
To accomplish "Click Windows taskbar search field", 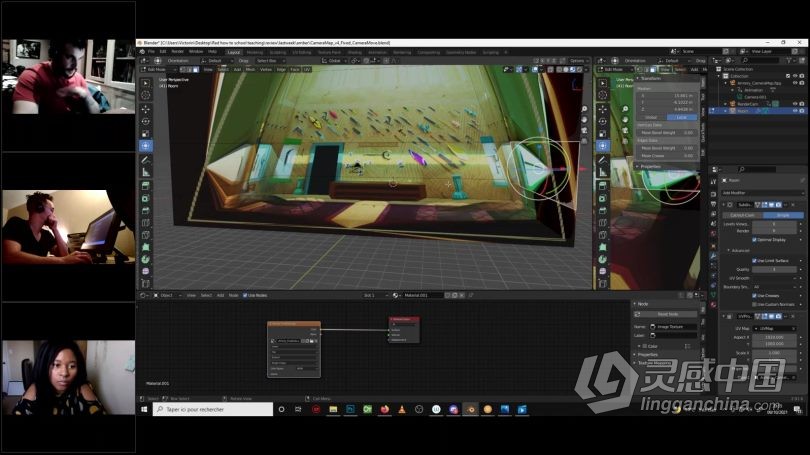I will point(213,410).
